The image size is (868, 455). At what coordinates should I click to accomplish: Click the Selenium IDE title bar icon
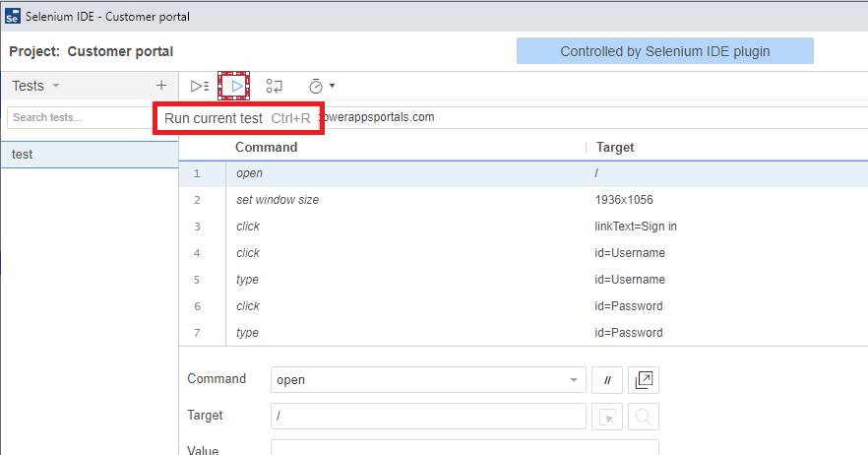tap(12, 16)
